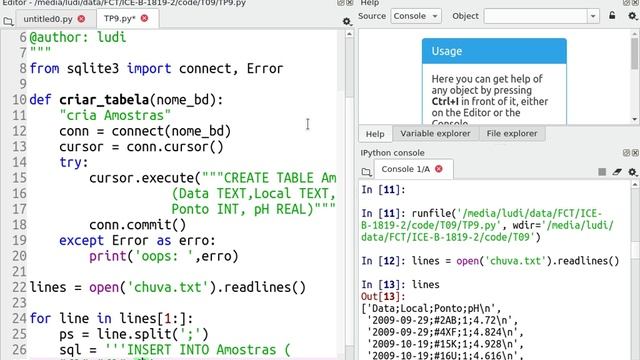Close the IPython console pane
This screenshot has height=360, width=640.
[635, 153]
